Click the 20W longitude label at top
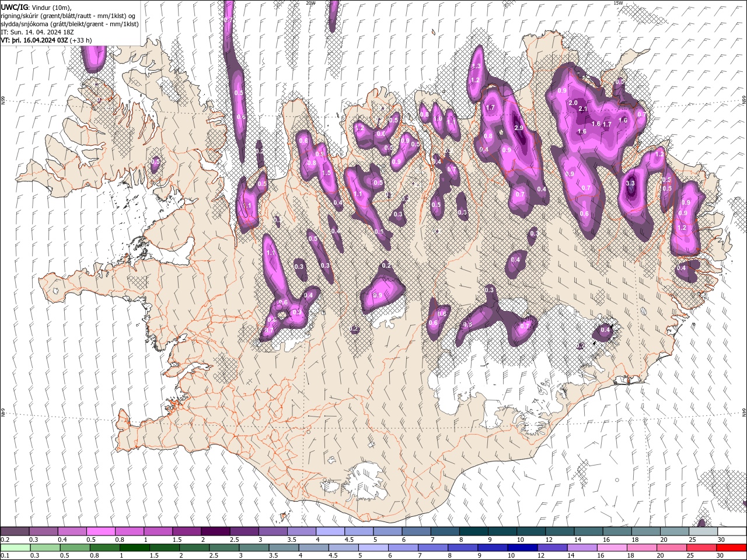The image size is (747, 560). [x=310, y=3]
